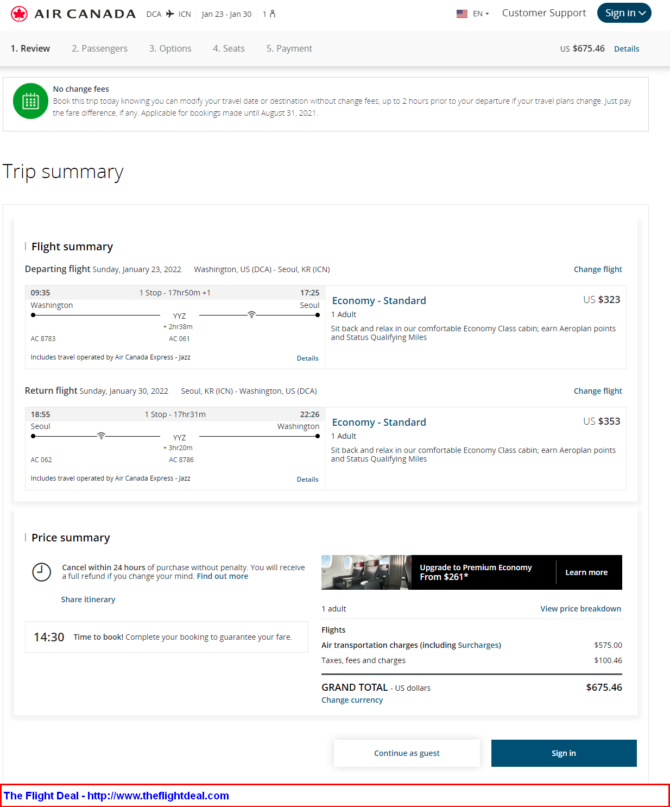Click the Premium Economy cabin thumbnail image
Viewport: 670px width, 807px height.
[x=366, y=572]
